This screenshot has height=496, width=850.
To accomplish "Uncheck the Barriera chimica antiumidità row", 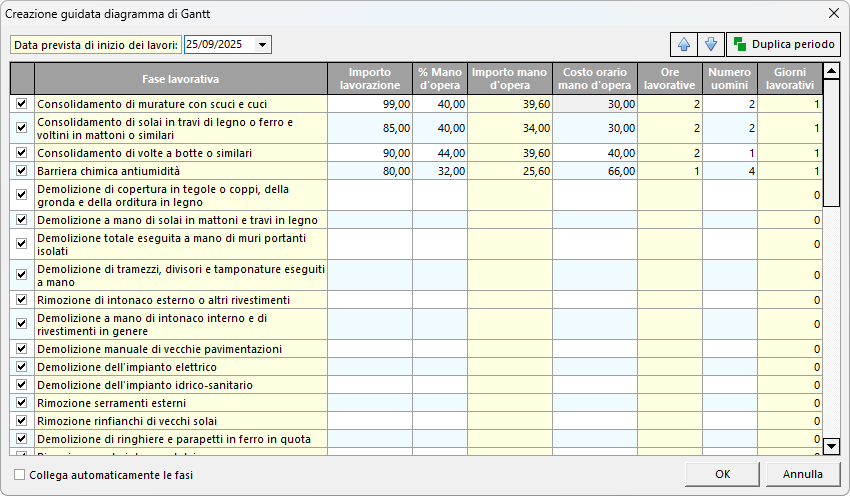I will pyautogui.click(x=22, y=171).
